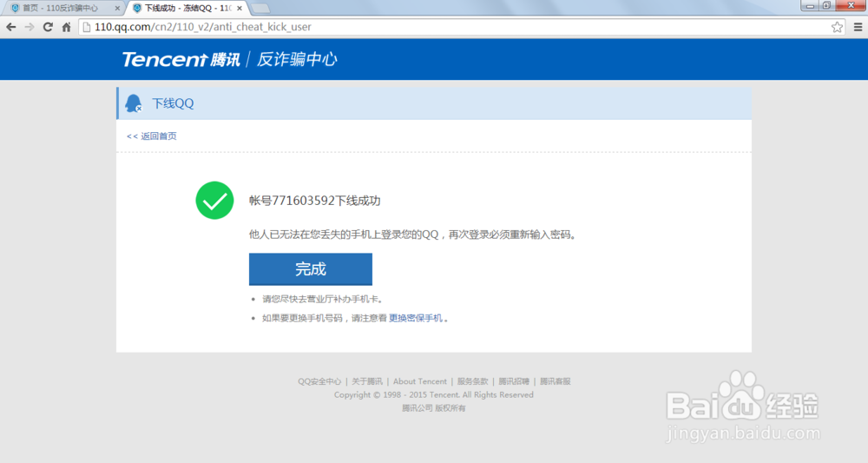Click the 腾讯公司 版权所有 text
The image size is (868, 463).
click(433, 408)
